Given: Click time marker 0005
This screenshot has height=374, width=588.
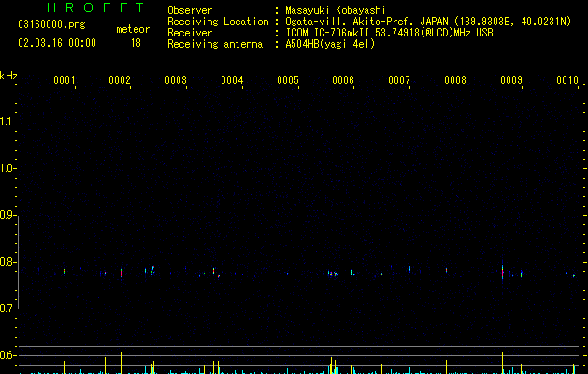Looking at the screenshot, I should coord(288,80).
